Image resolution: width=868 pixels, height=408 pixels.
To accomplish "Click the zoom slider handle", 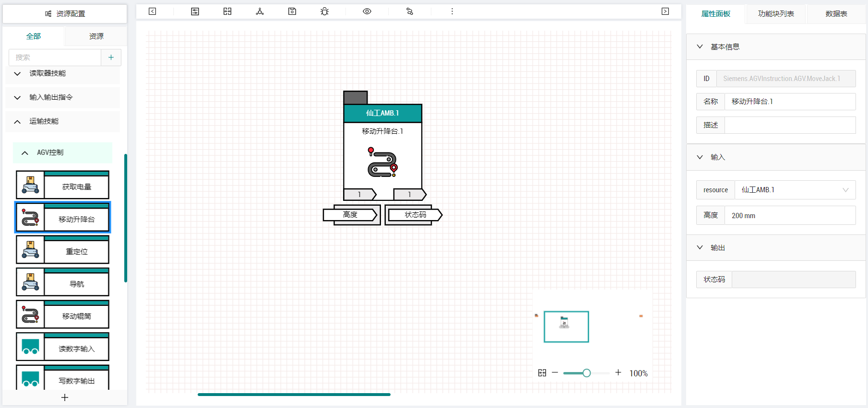I will pyautogui.click(x=586, y=373).
